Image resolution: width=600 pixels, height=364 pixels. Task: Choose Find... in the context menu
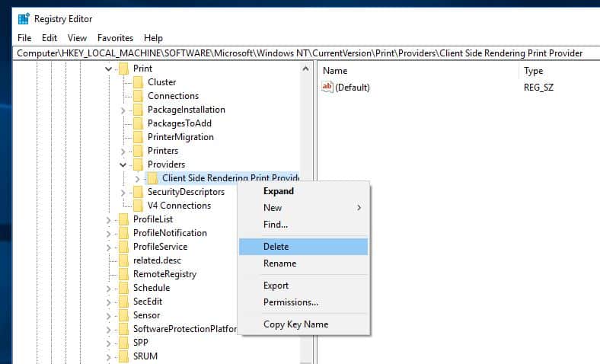click(x=304, y=225)
